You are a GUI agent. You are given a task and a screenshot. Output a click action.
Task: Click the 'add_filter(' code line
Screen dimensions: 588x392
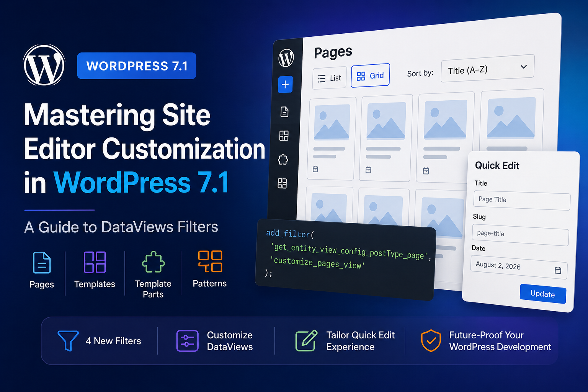tap(290, 234)
